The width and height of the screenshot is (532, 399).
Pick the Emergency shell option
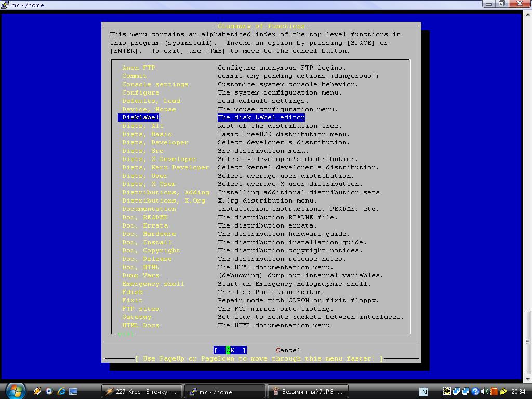[153, 284]
